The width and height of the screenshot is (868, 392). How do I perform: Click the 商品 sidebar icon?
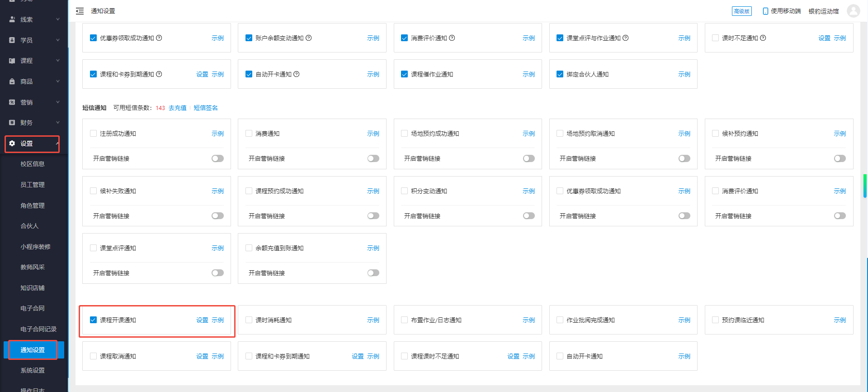pos(12,81)
